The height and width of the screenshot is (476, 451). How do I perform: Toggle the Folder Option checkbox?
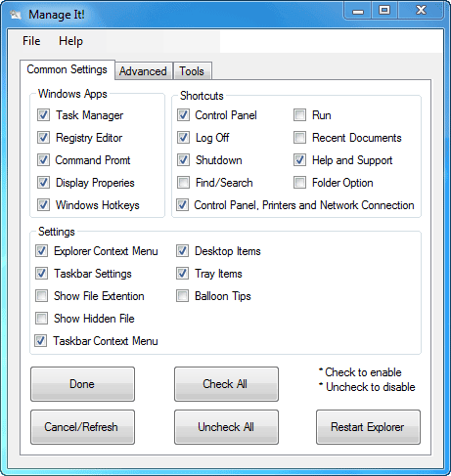(299, 183)
